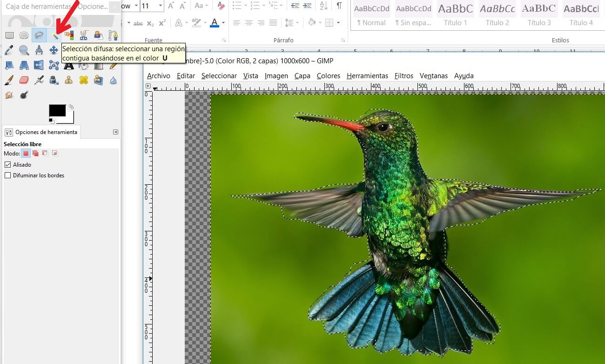This screenshot has height=364, width=605.
Task: Open the Párrafo dialog launcher
Action: click(344, 40)
